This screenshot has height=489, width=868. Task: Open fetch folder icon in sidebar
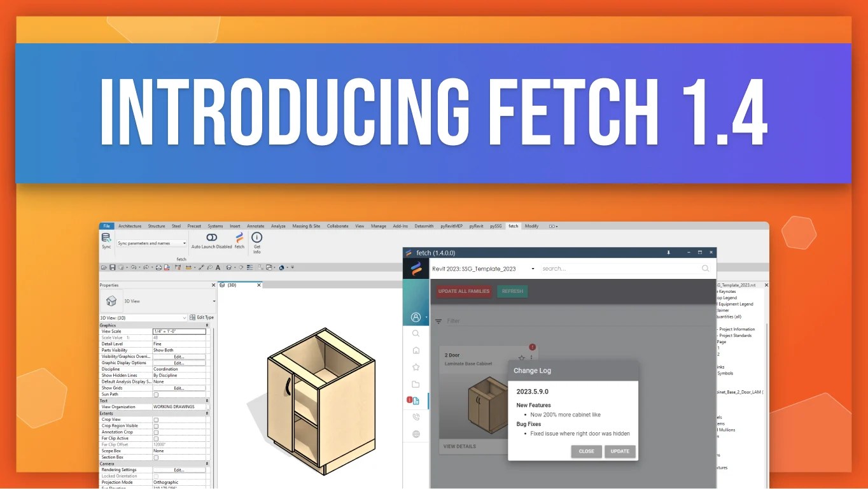click(x=416, y=384)
